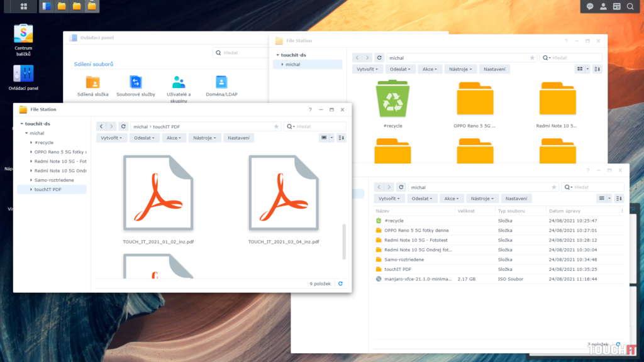Favorite the michal > touchIT PDF path star
The height and width of the screenshot is (362, 644).
[x=276, y=126]
